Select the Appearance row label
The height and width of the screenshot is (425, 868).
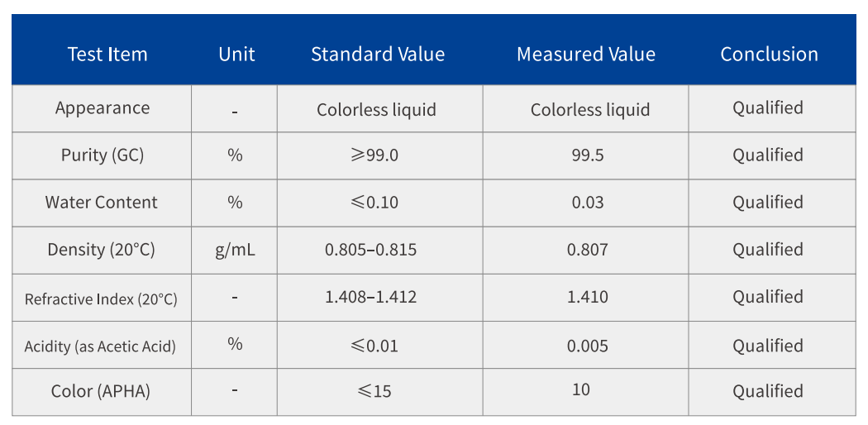pos(103,108)
